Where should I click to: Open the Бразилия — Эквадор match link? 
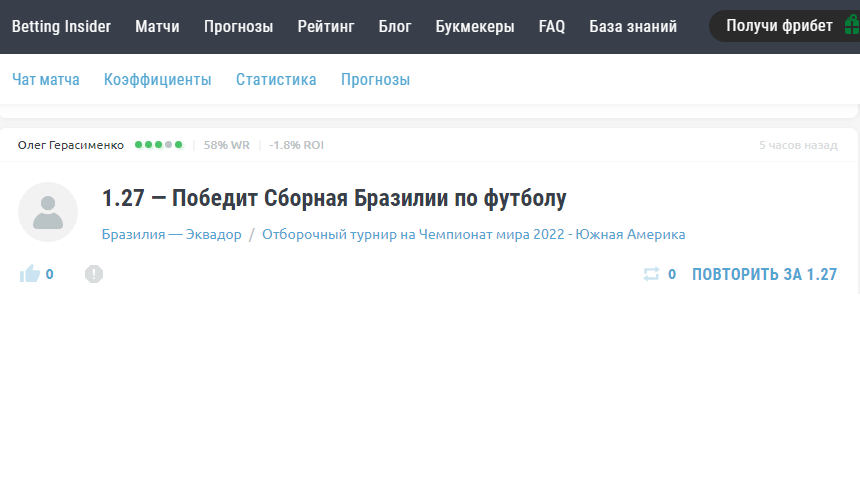172,234
